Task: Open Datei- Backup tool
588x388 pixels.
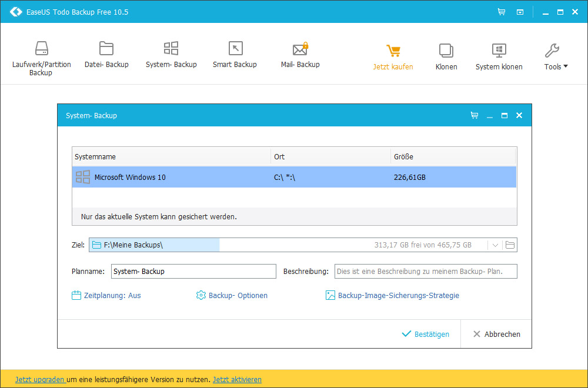Action: (x=106, y=55)
